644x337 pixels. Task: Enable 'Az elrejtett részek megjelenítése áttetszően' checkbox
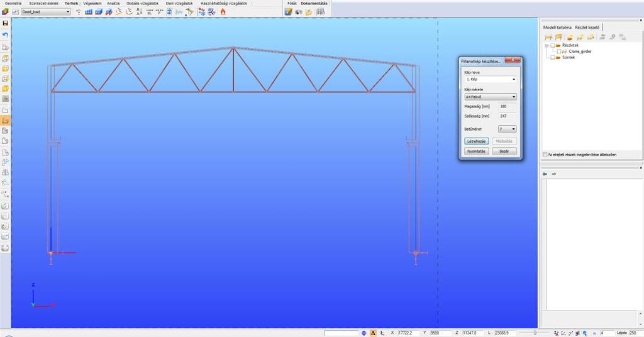point(545,154)
